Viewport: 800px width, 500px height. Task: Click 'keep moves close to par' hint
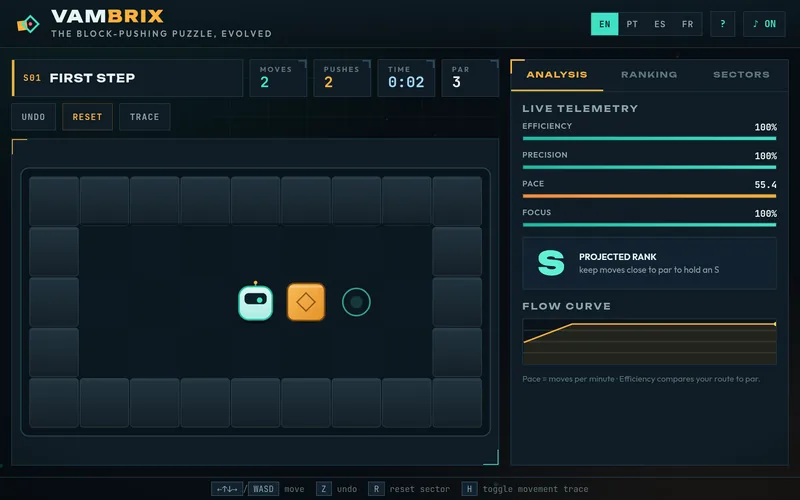pyautogui.click(x=649, y=270)
